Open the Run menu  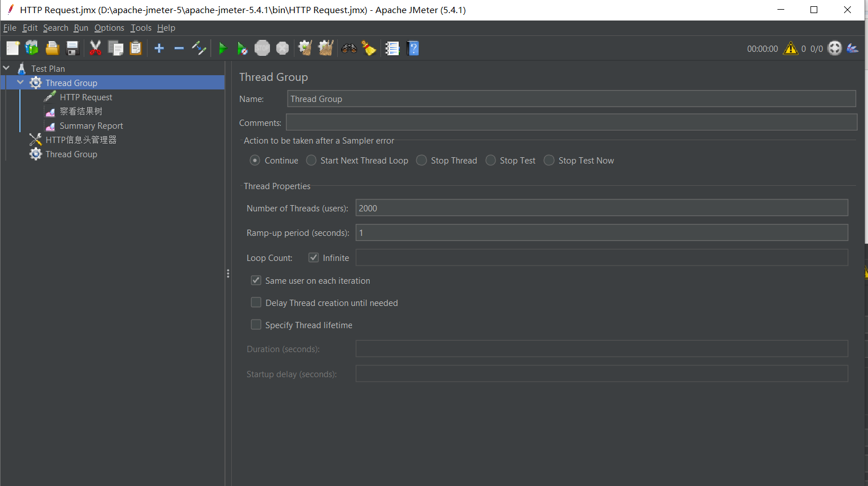tap(81, 28)
